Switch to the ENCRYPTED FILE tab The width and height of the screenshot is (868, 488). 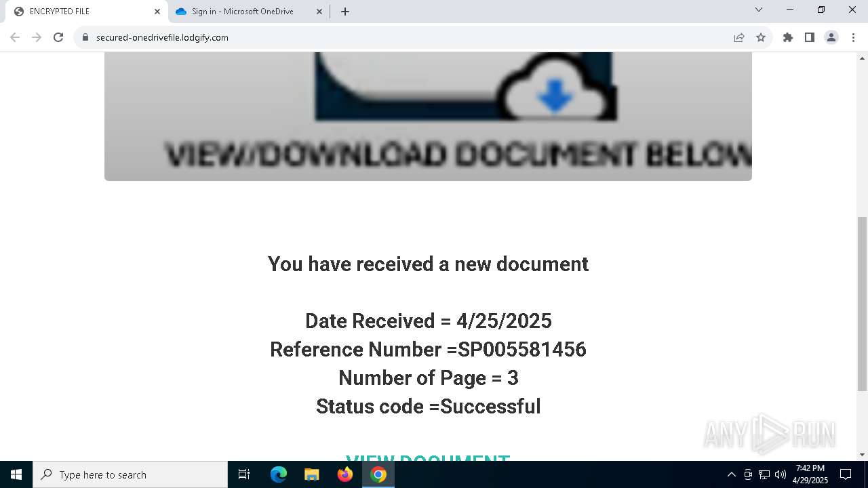tap(85, 12)
